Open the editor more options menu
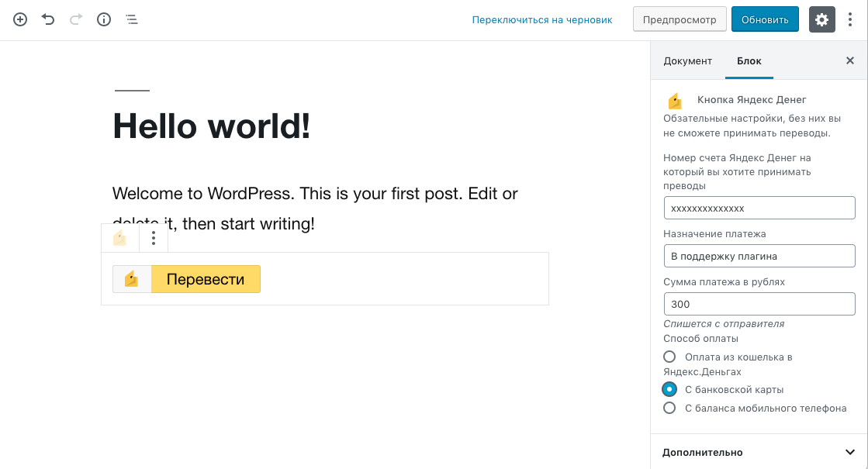The image size is (868, 469). click(x=851, y=20)
